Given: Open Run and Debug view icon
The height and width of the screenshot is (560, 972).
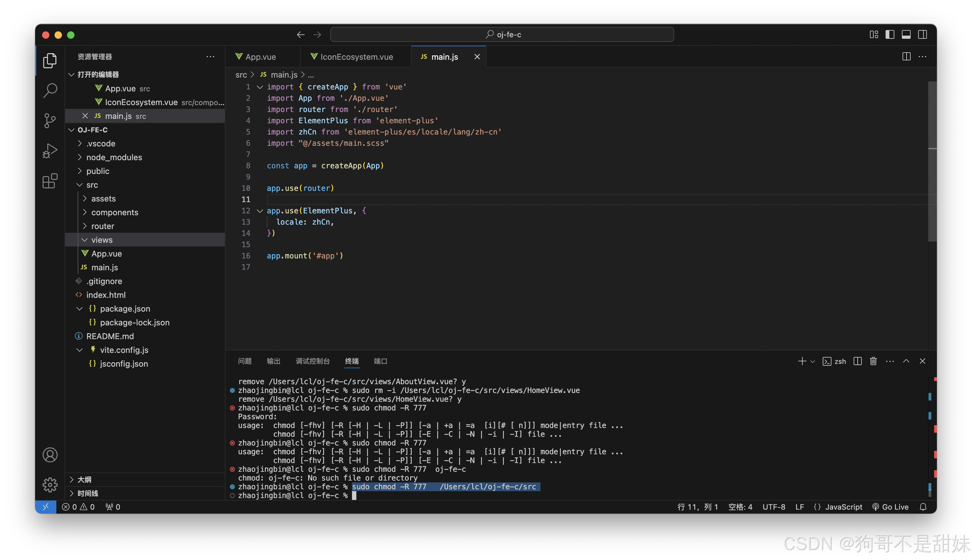Looking at the screenshot, I should [x=50, y=150].
